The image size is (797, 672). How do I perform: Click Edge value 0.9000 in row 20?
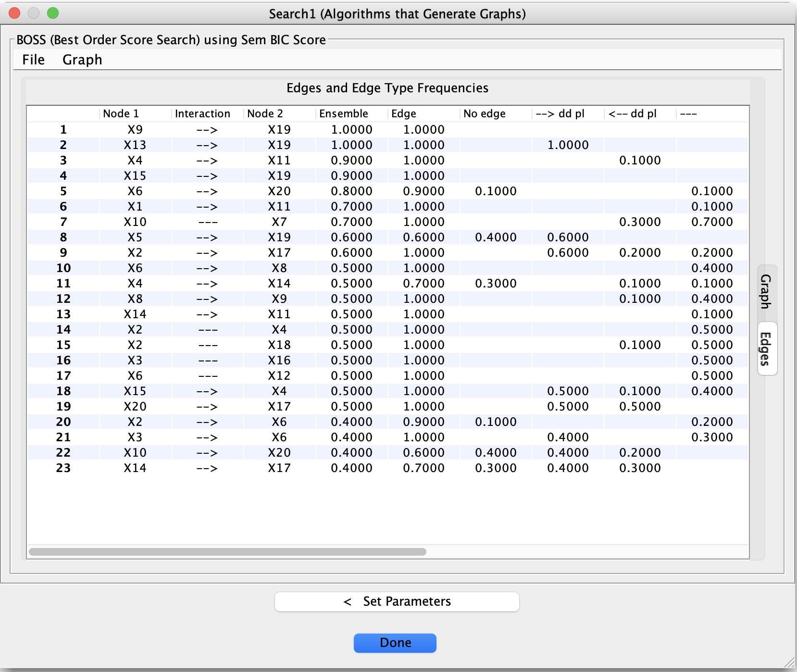tap(423, 422)
